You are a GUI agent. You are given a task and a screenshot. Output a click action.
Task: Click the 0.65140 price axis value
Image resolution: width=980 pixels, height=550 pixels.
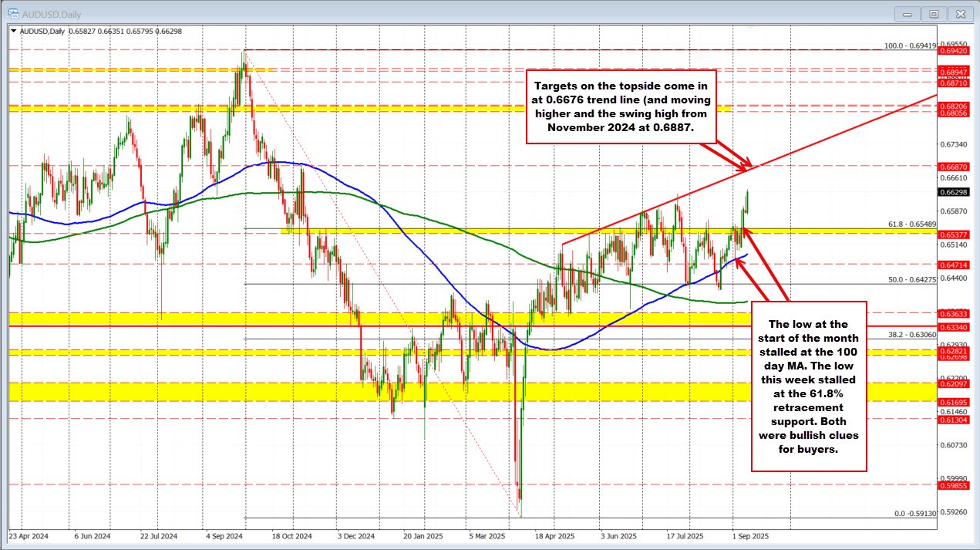coord(953,244)
